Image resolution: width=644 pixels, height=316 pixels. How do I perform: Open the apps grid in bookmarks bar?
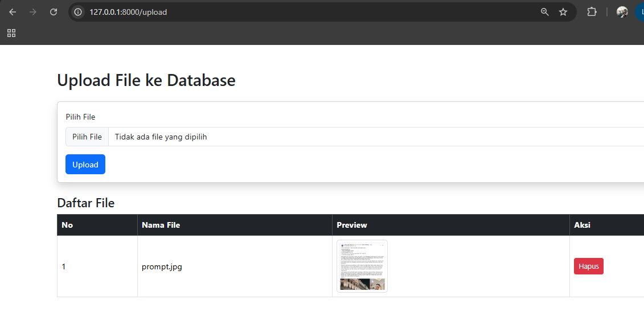11,33
